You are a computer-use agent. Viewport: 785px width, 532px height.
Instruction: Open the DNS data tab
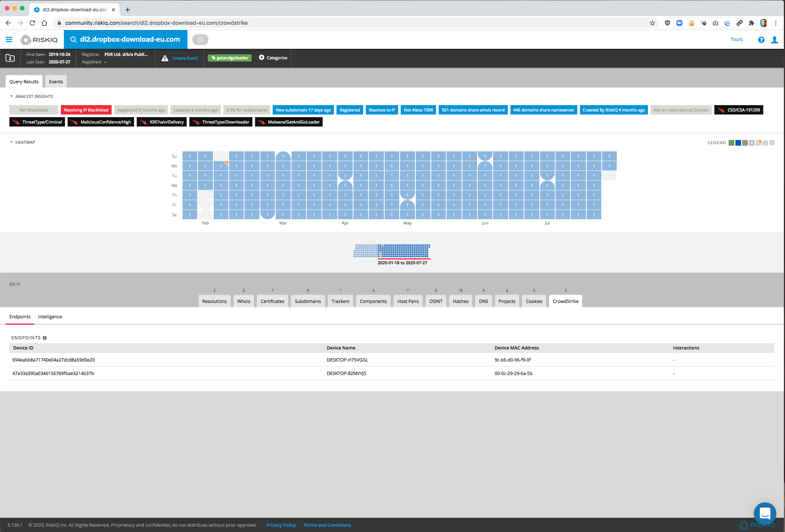(484, 301)
